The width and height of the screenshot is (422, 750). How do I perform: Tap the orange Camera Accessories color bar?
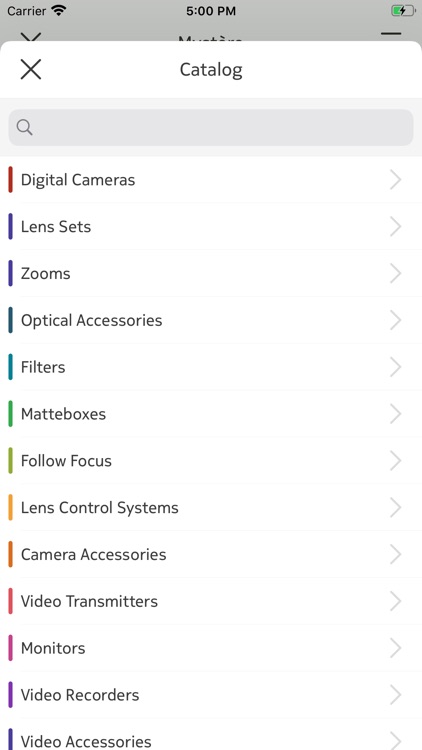11,554
